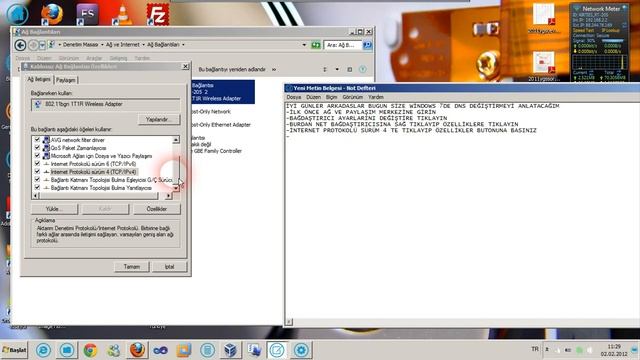Toggle Bağlantı Katmanı Topolojisi Bulma Yanıtlayıcısı checkbox
The image size is (640, 360).
pos(37,188)
